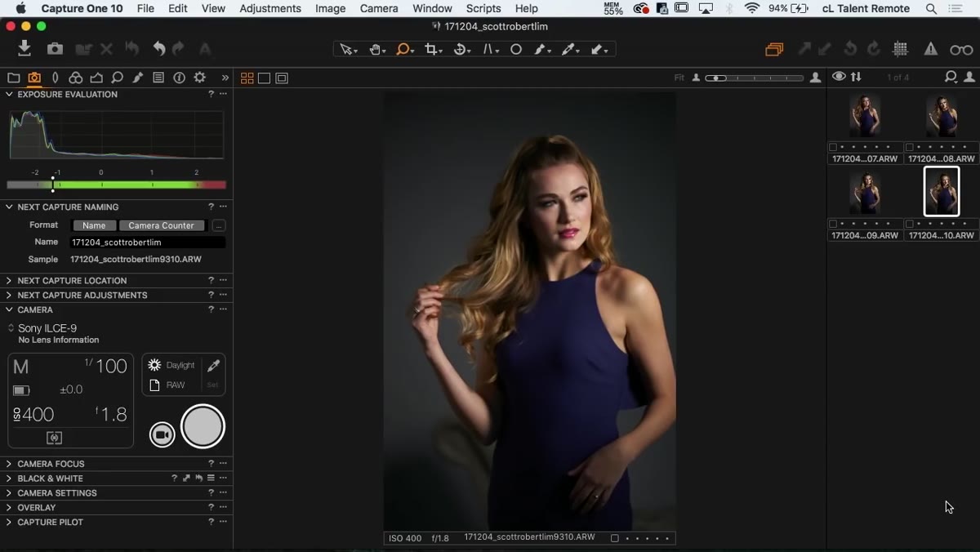980x552 pixels.
Task: Click the camera white balance eyedropper
Action: click(x=213, y=366)
